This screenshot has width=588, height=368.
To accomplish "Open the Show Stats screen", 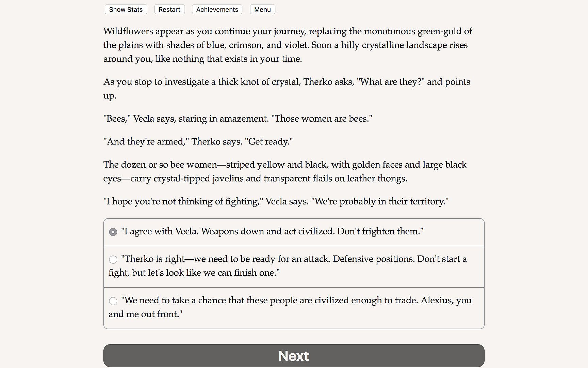I will click(x=126, y=10).
